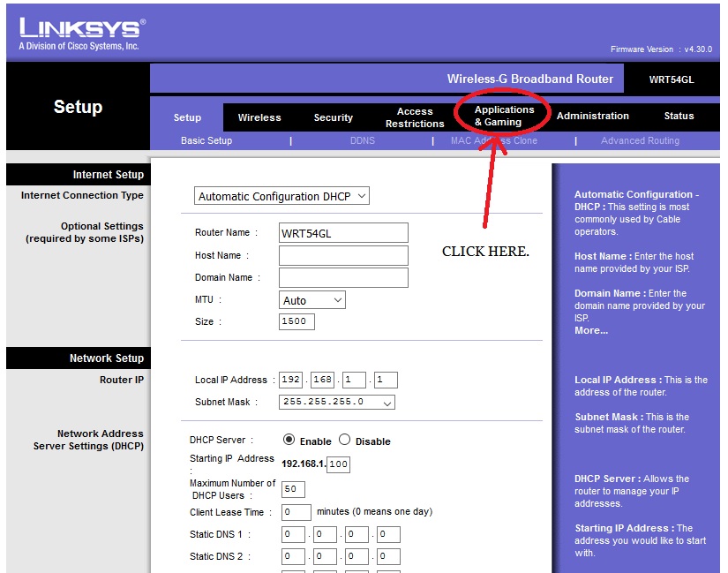Click Static DNS 2 fourth octet
The image size is (728, 573).
pyautogui.click(x=388, y=556)
